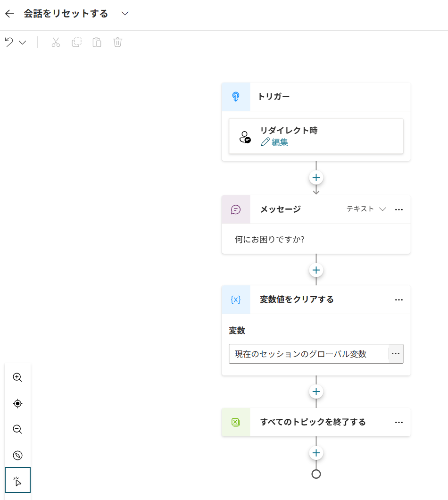
Task: Select the 変数値をクリアする node title
Action: click(x=297, y=300)
